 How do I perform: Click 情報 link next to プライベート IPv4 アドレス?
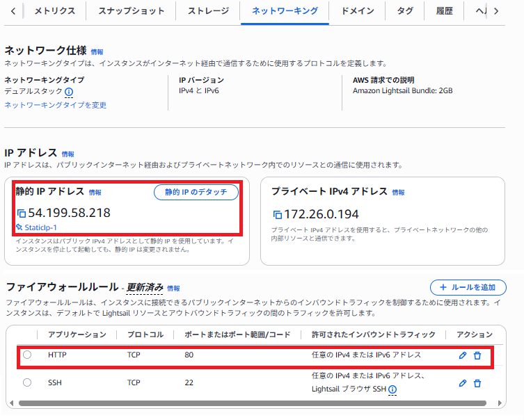point(398,193)
